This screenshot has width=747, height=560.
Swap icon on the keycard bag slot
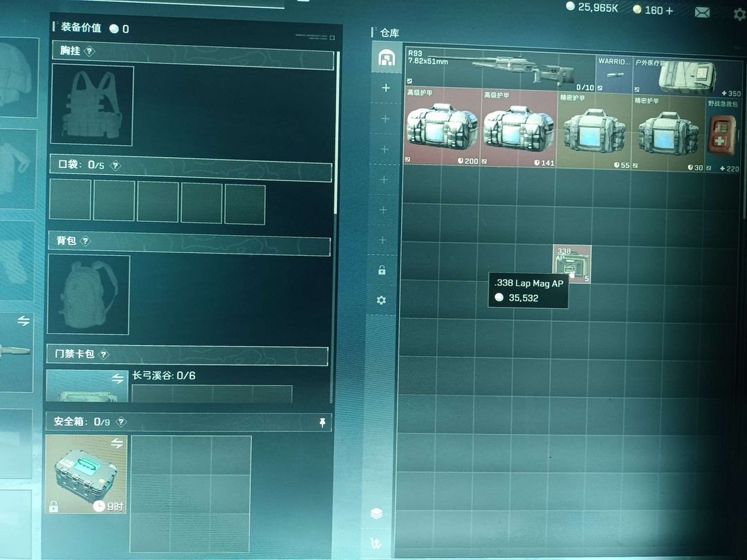coord(118,378)
